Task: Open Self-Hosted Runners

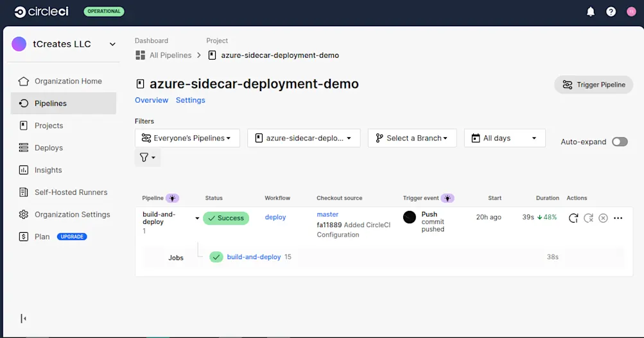Action: coord(64,192)
